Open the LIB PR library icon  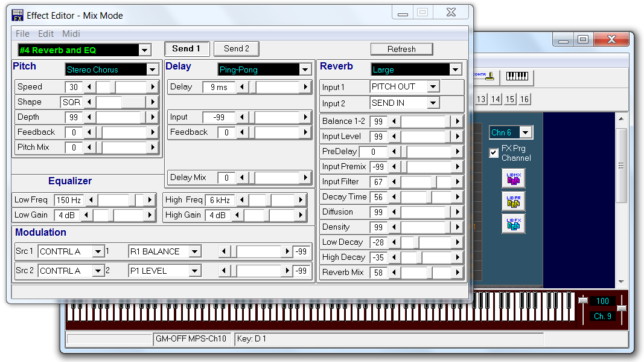[514, 201]
